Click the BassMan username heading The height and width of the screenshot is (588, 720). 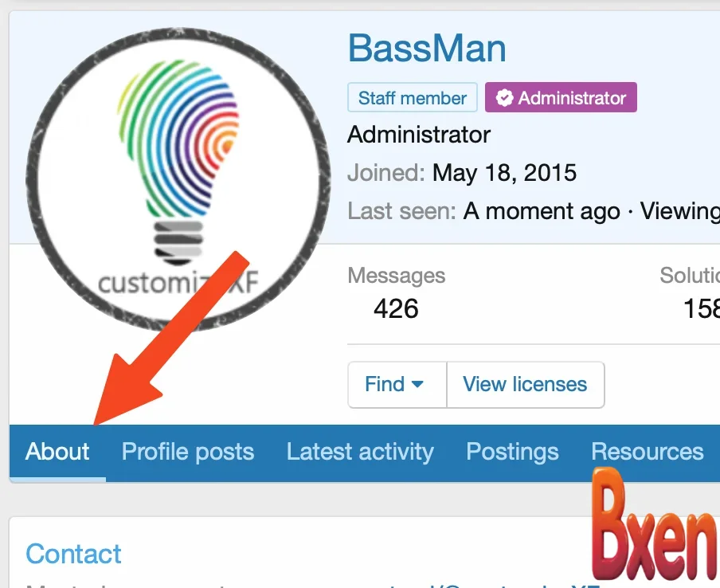point(427,49)
